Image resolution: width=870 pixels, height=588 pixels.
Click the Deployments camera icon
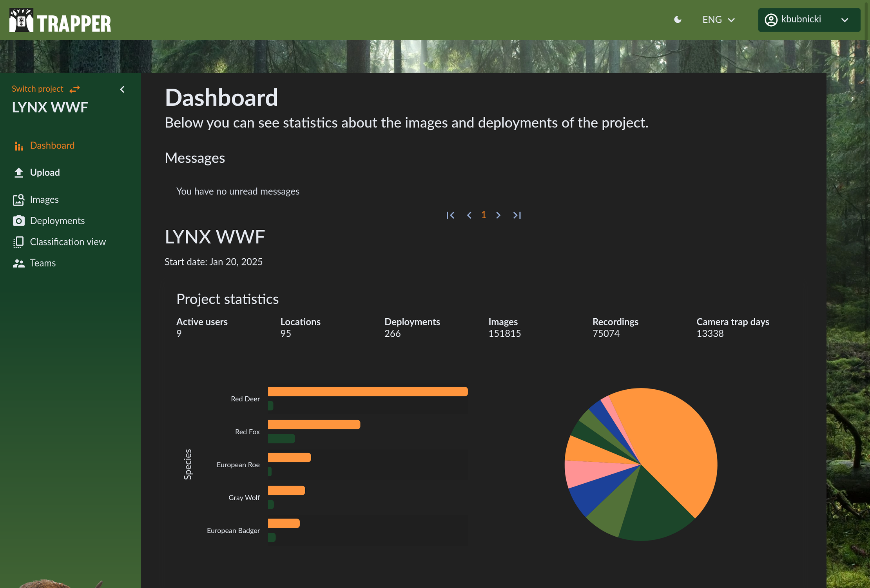pos(18,221)
